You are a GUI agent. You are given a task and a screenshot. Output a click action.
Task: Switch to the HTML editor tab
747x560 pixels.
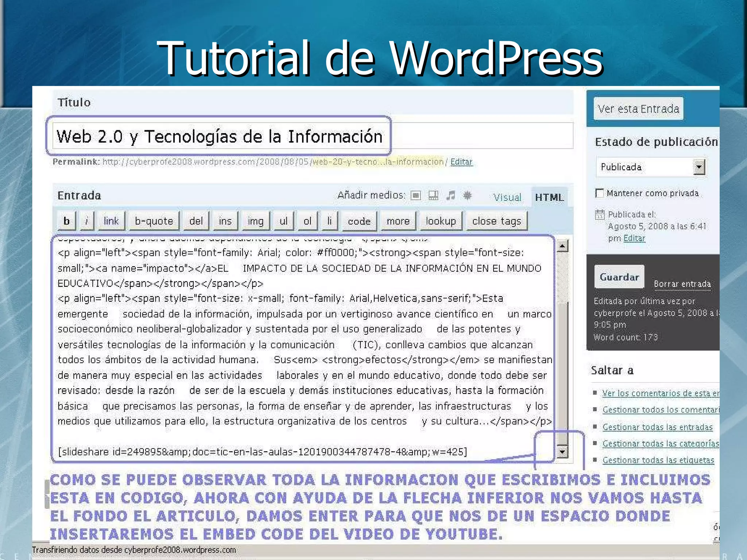(549, 197)
